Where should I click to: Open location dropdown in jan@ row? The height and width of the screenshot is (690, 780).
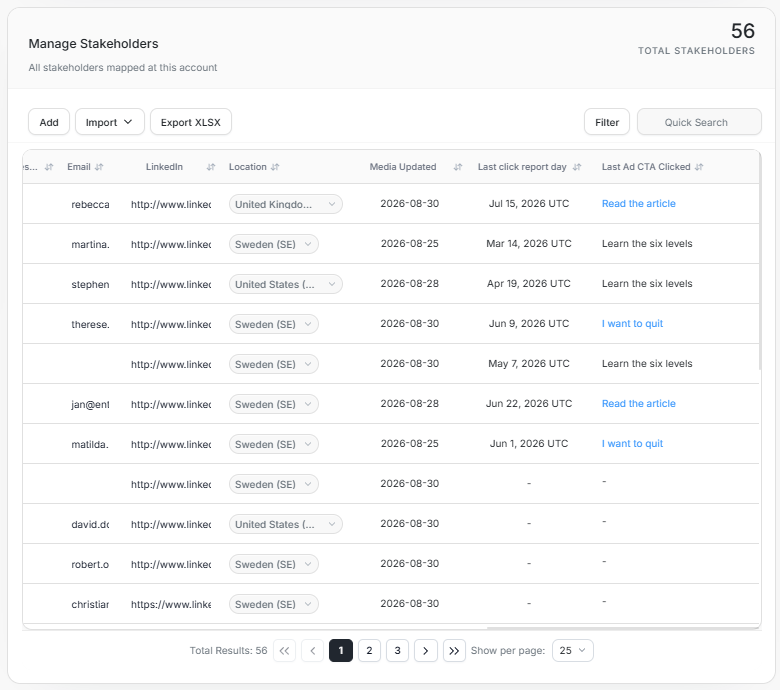coord(274,404)
